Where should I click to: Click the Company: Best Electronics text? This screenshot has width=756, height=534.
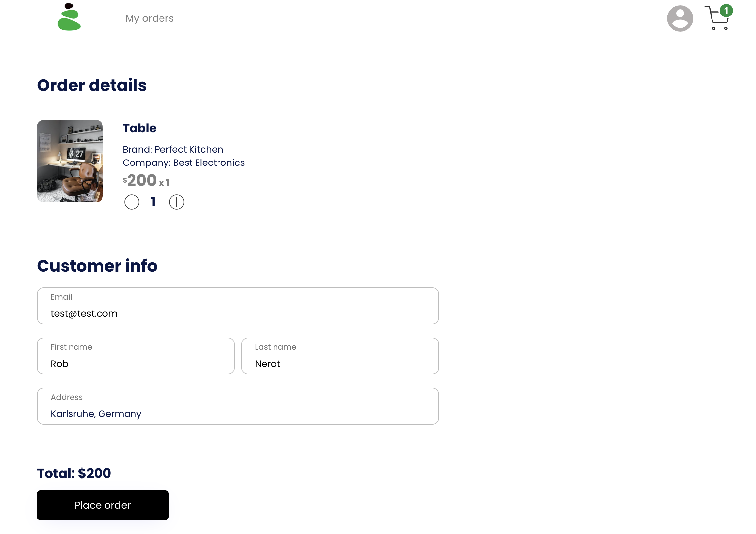(x=184, y=163)
